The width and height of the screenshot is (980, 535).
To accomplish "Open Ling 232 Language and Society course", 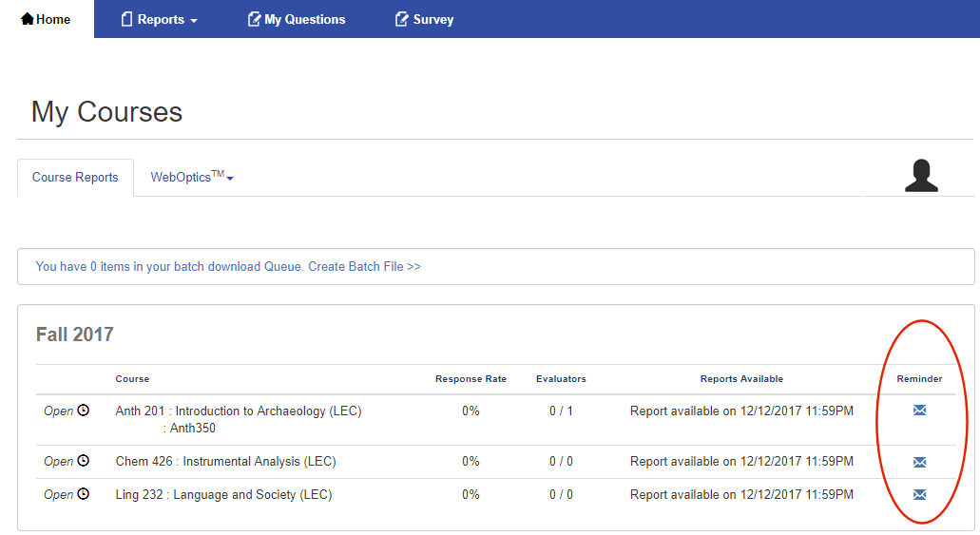I will (x=223, y=495).
